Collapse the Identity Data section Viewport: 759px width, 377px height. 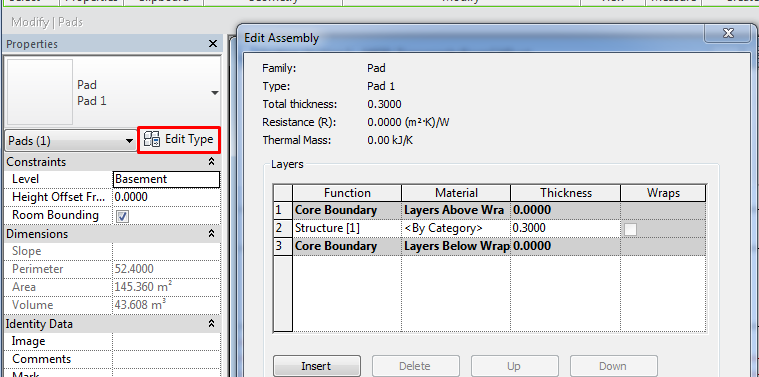coord(211,323)
